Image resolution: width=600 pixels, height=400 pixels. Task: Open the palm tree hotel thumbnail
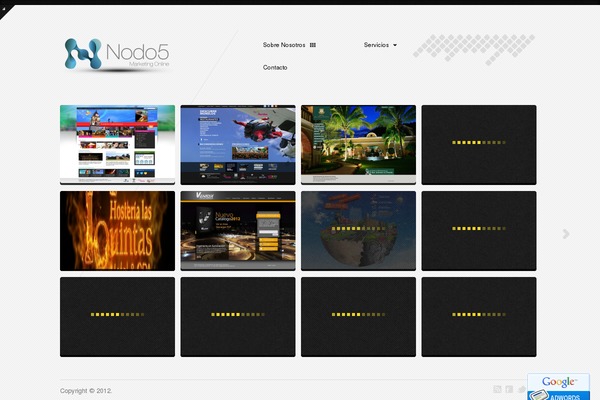tap(359, 145)
